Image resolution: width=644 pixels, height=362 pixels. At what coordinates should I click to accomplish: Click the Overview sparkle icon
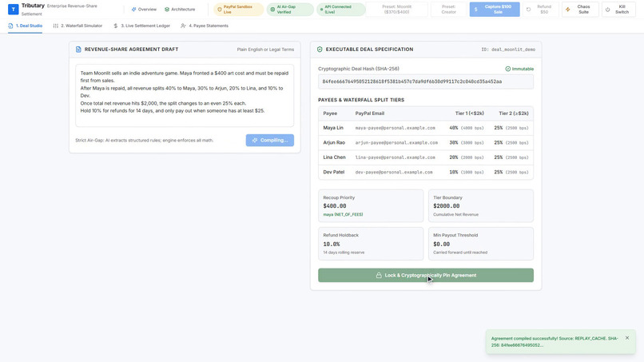tap(133, 9)
